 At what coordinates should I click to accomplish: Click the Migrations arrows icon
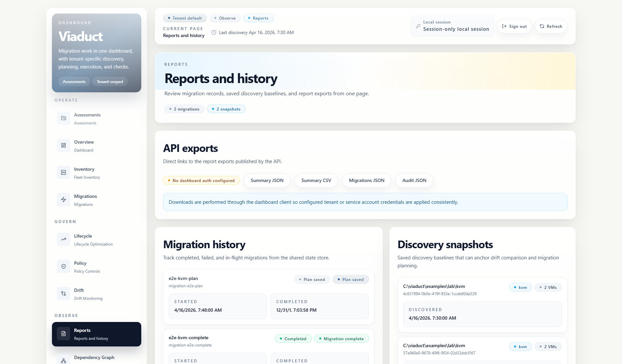coord(64,200)
